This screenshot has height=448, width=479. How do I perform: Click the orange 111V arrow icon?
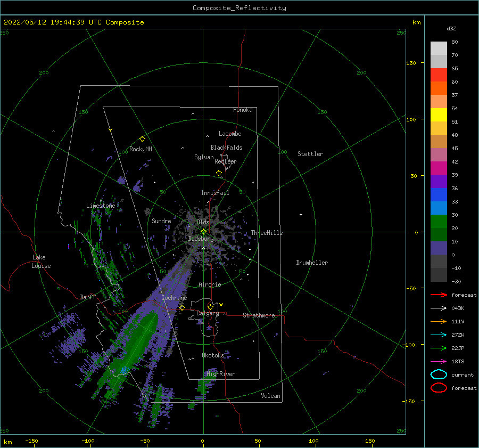click(x=439, y=321)
